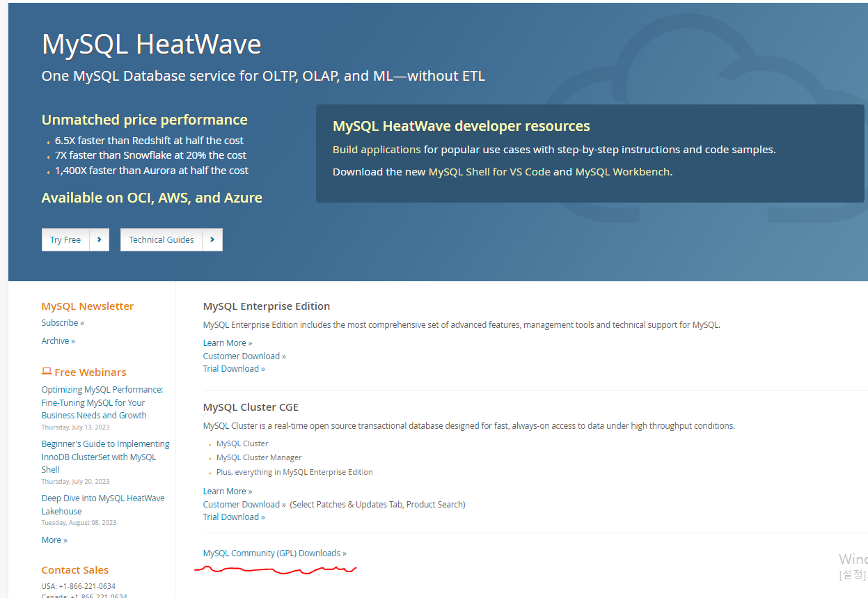The width and height of the screenshot is (868, 598).
Task: Click the Thursday, July 13, 2023 date
Action: click(75, 427)
